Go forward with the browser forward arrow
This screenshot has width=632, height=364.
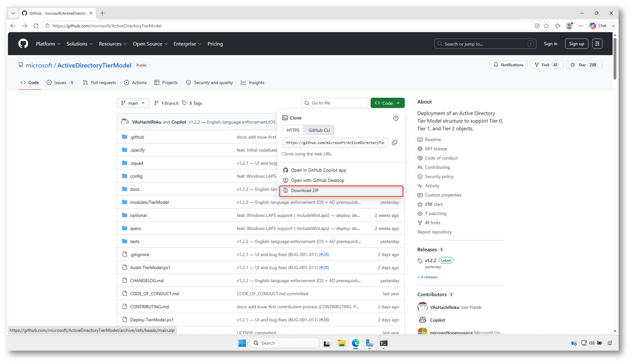[25, 26]
